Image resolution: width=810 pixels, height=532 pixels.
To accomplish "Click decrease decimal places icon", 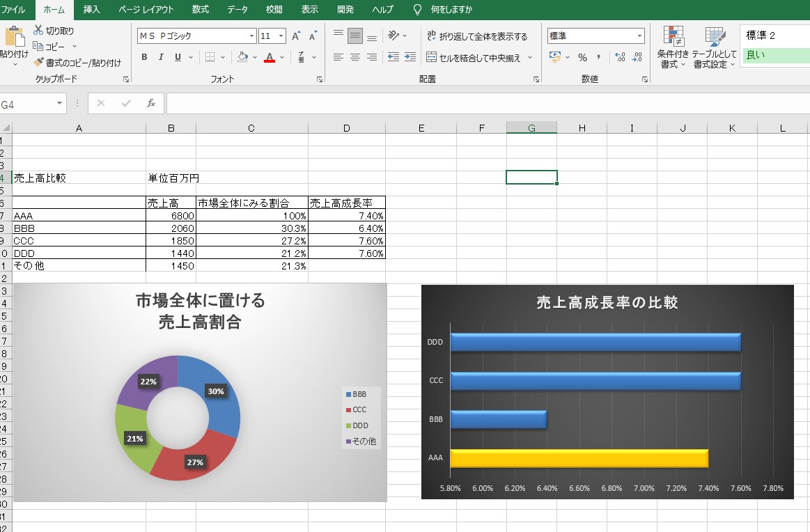I will tap(637, 57).
